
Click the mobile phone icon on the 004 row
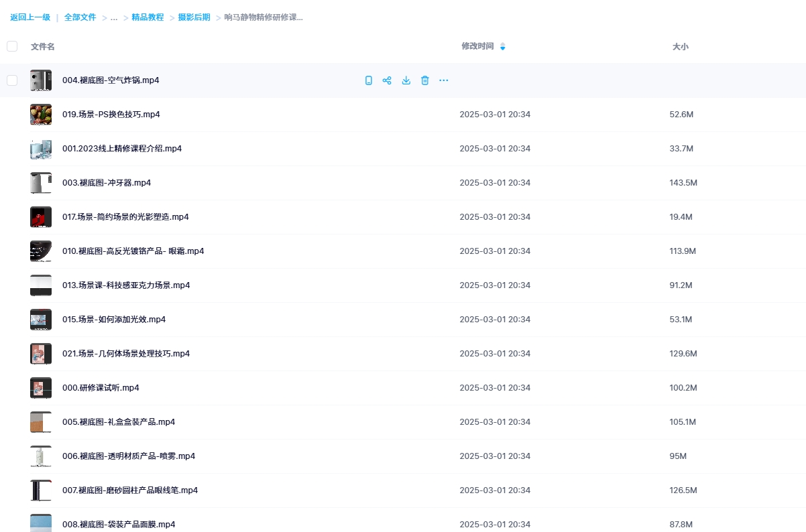tap(368, 80)
